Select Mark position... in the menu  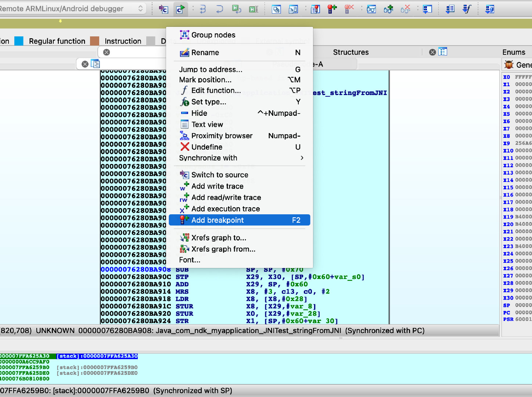[x=240, y=80]
